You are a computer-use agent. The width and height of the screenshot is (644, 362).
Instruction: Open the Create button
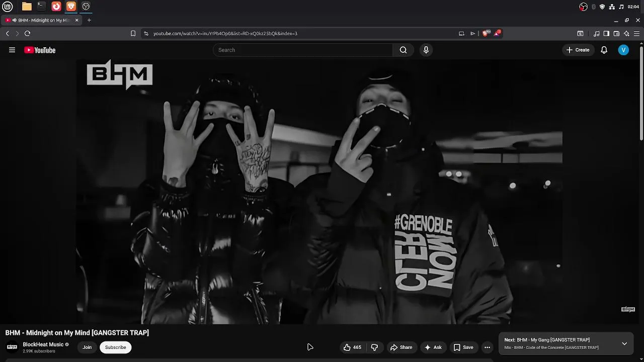click(x=578, y=50)
